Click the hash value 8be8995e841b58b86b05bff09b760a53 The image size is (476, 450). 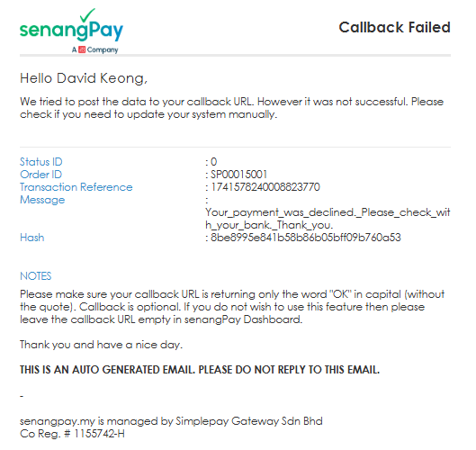(x=306, y=238)
